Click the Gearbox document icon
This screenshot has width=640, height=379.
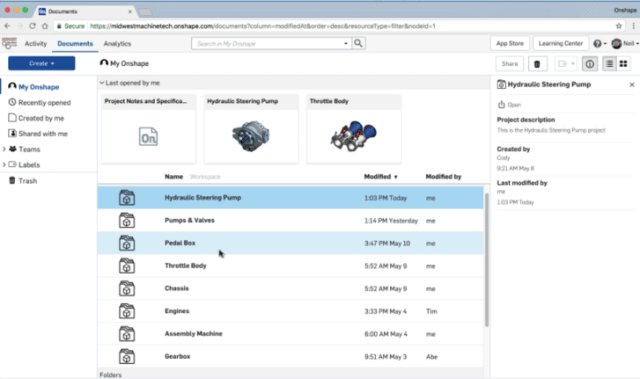click(x=127, y=357)
